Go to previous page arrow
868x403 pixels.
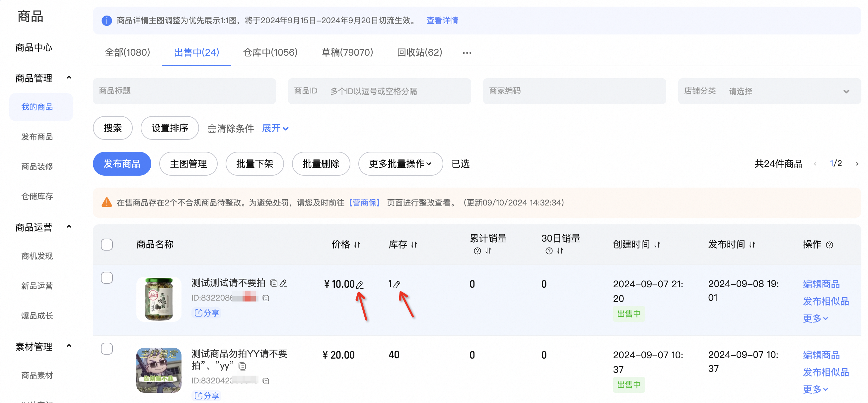pos(815,164)
